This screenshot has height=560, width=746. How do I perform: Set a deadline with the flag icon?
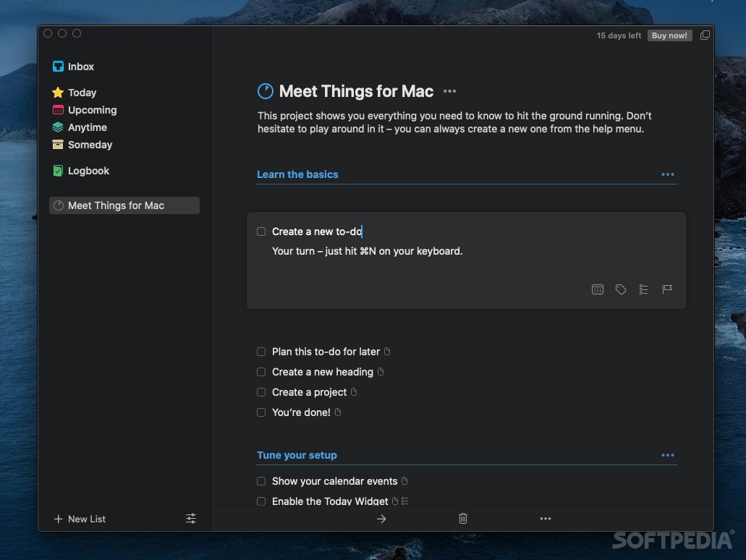(667, 289)
